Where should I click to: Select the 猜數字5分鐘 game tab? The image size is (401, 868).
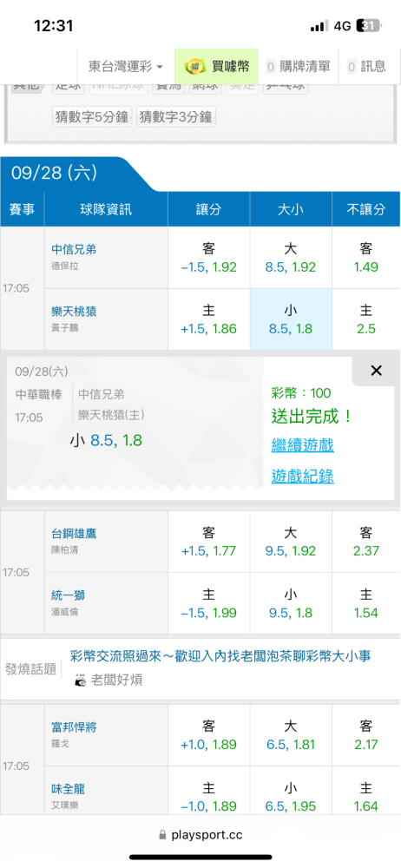tap(92, 117)
